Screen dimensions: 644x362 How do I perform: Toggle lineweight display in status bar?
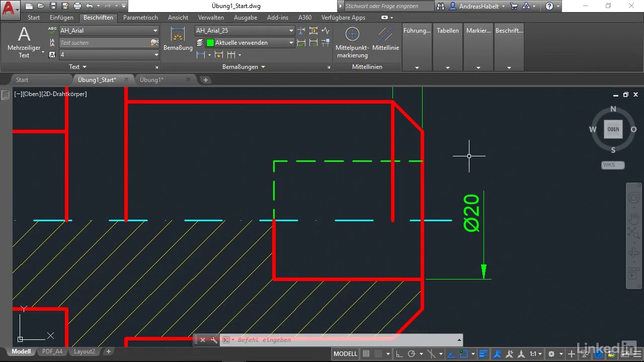pos(483,354)
